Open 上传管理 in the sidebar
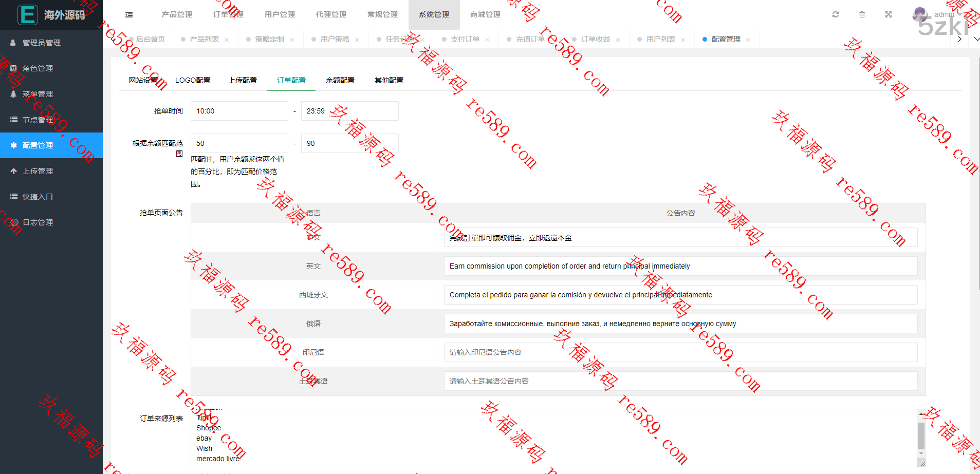Screen dimensions: 980x474 coord(38,171)
